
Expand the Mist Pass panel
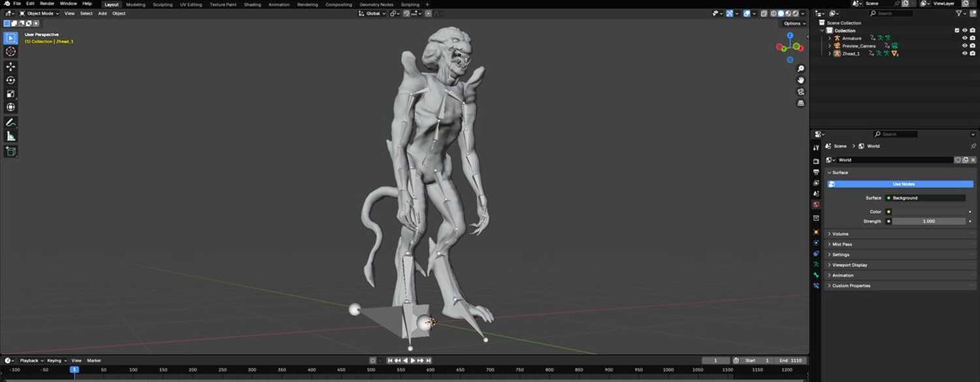(900, 244)
